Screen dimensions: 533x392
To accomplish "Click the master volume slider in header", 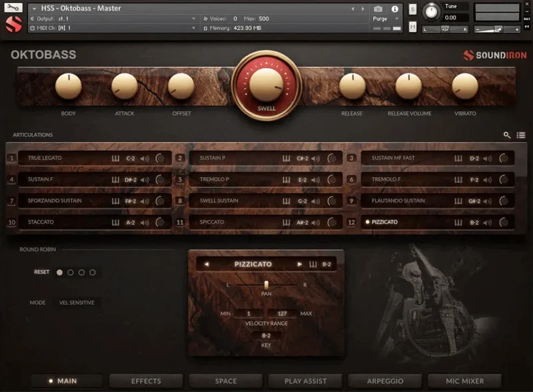I will (x=497, y=29).
